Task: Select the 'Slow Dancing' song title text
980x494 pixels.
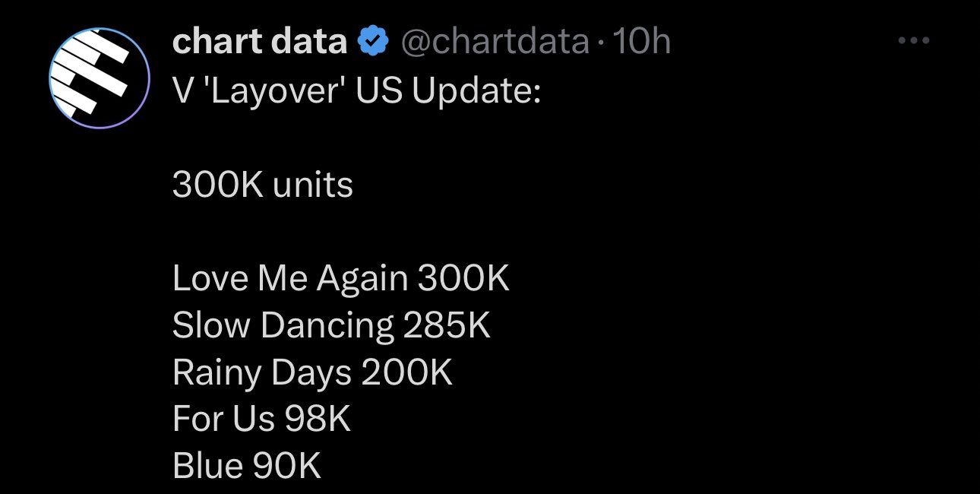Action: 283,326
